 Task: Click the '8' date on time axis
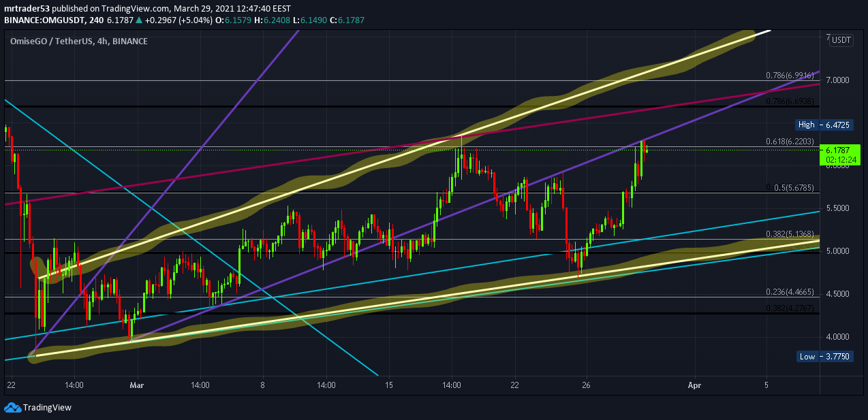tap(263, 385)
